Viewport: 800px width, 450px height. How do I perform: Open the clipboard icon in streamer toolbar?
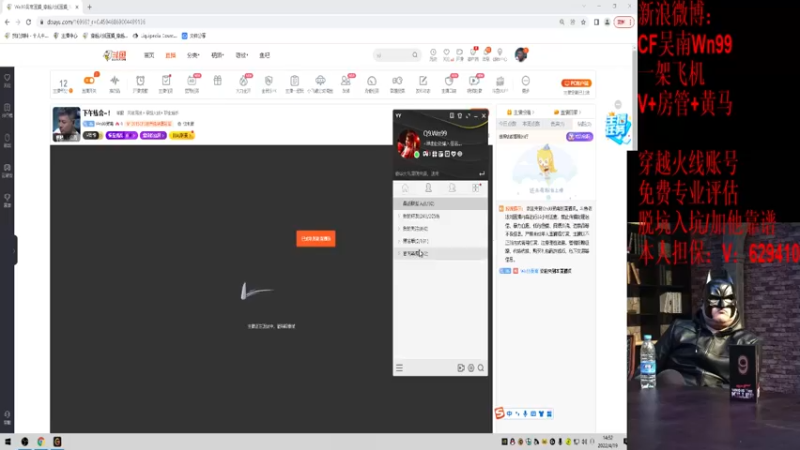click(x=294, y=81)
